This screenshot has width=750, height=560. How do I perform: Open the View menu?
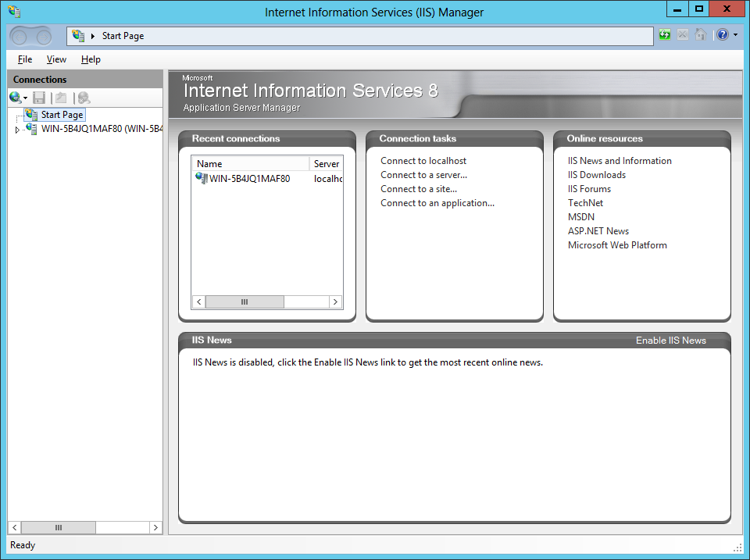pos(56,59)
